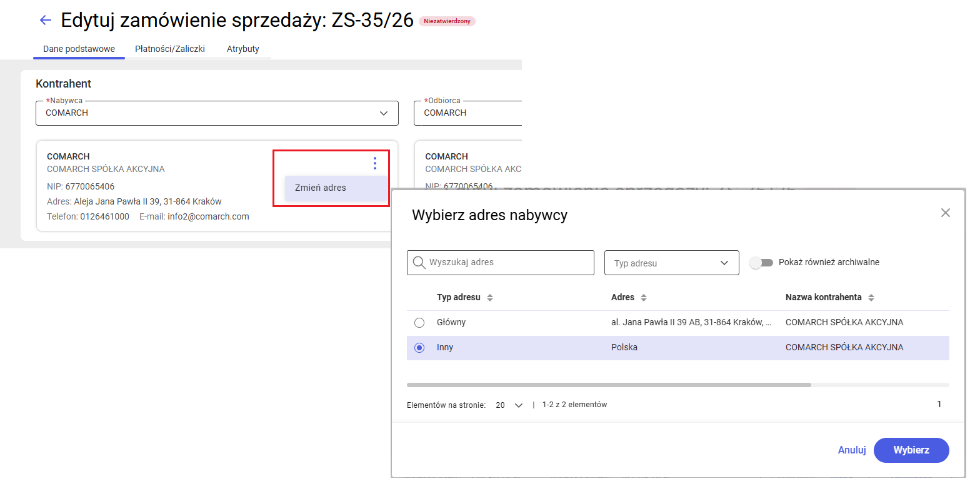Viewport: 980px width, 486px height.
Task: Confirm with the Wybierz button
Action: tap(911, 450)
